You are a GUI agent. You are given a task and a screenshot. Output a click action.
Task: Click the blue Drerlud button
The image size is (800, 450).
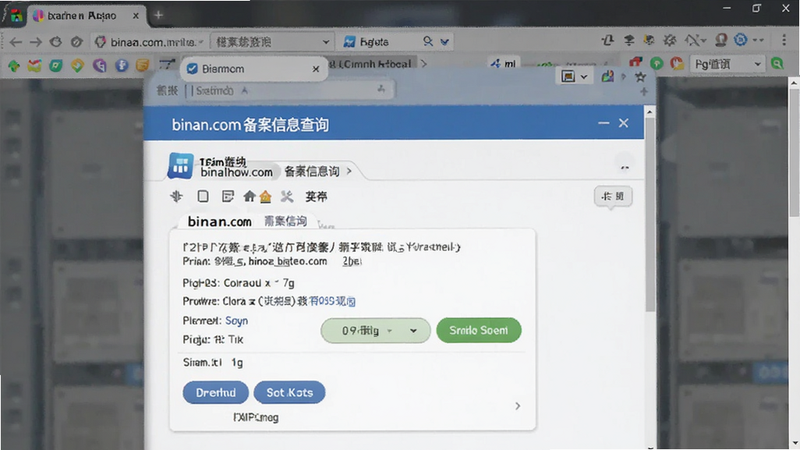point(216,392)
